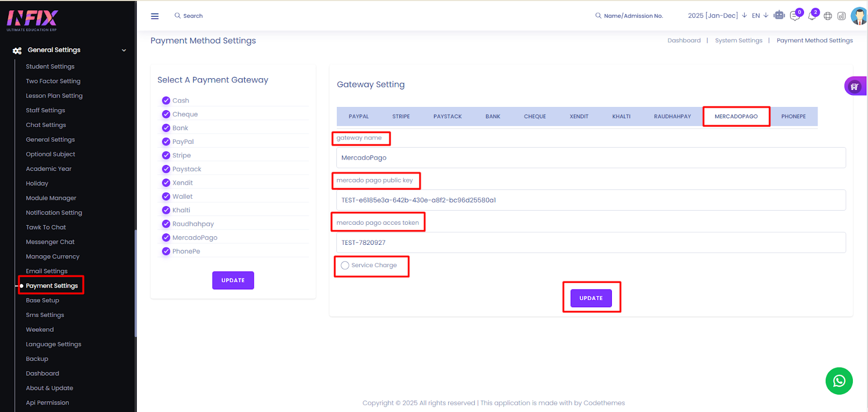This screenshot has height=412, width=868.
Task: Click the Name/Admission No. search field
Action: coord(633,16)
